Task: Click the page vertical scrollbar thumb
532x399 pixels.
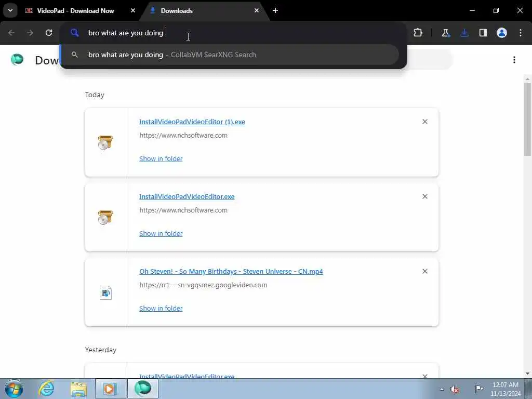Action: (x=527, y=119)
